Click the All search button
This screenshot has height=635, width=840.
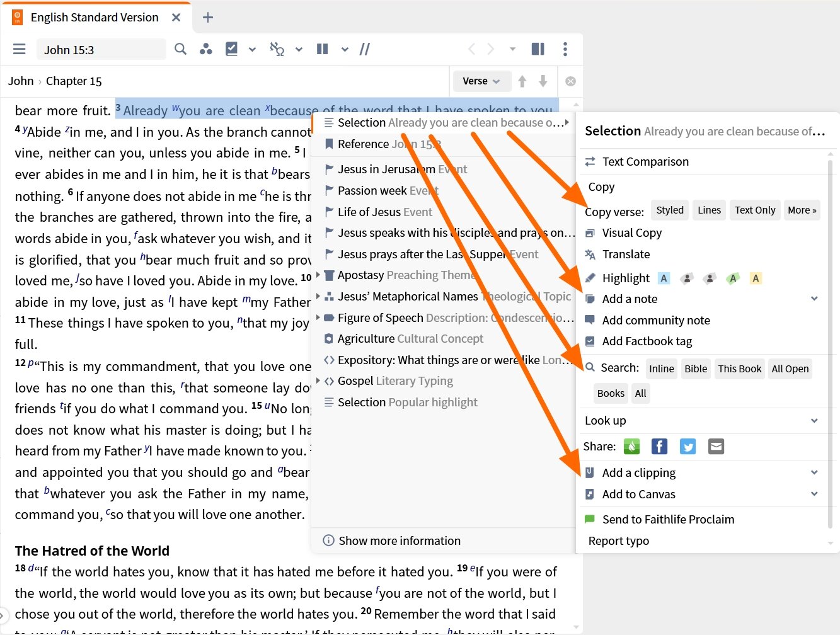pos(641,394)
